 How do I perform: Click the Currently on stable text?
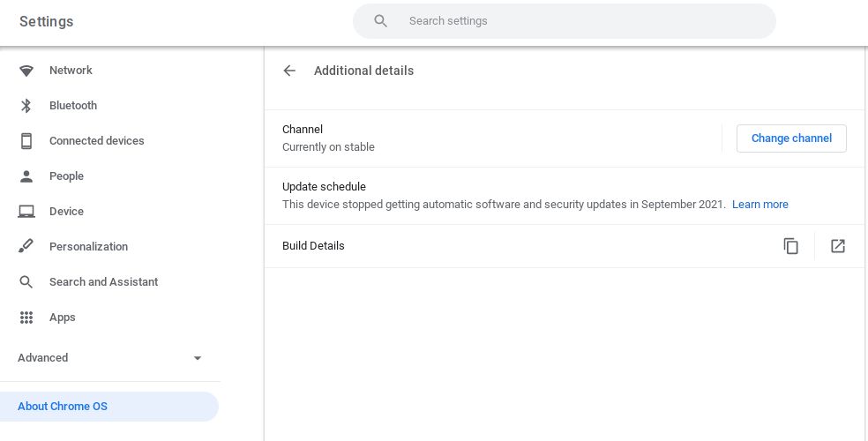[x=328, y=146]
